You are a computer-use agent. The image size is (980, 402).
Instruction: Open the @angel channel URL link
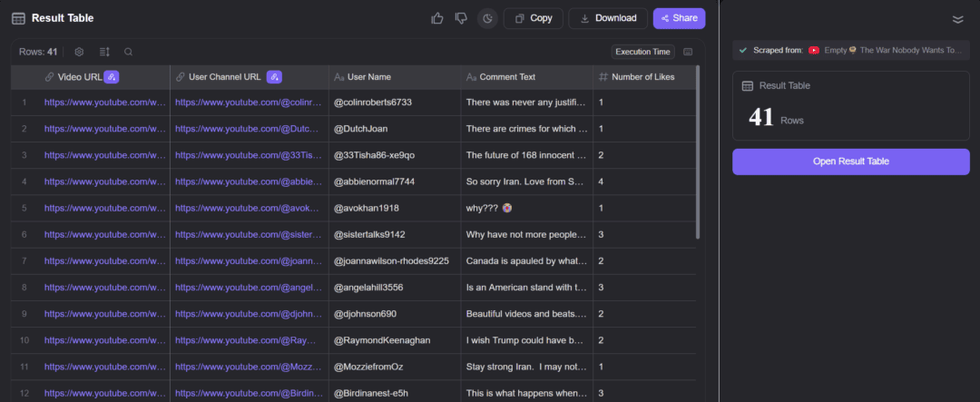[248, 287]
